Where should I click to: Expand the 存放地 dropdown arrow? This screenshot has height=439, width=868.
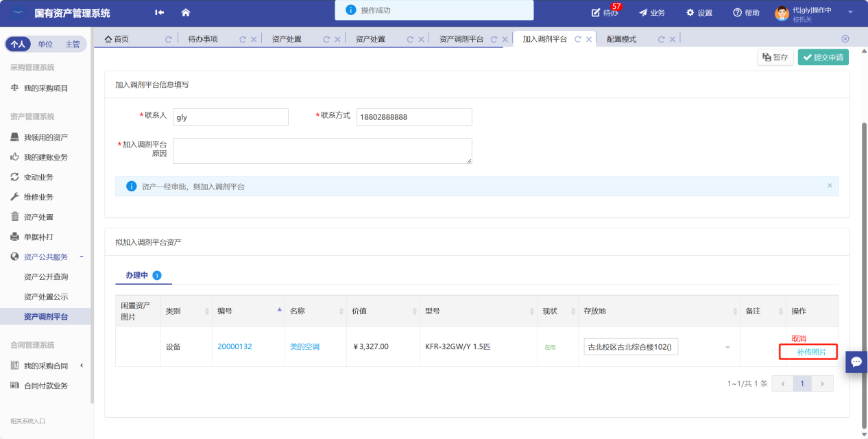pos(727,347)
